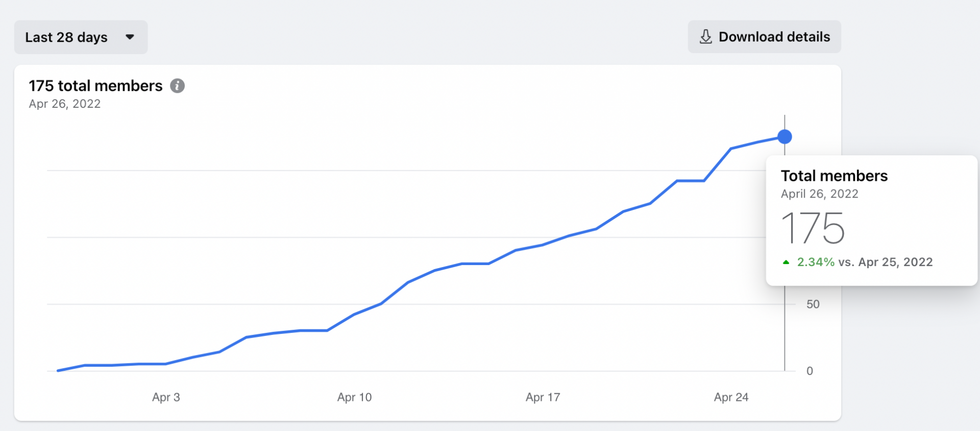Click the vs. Apr 25, 2022 comparison text

pyautogui.click(x=885, y=262)
